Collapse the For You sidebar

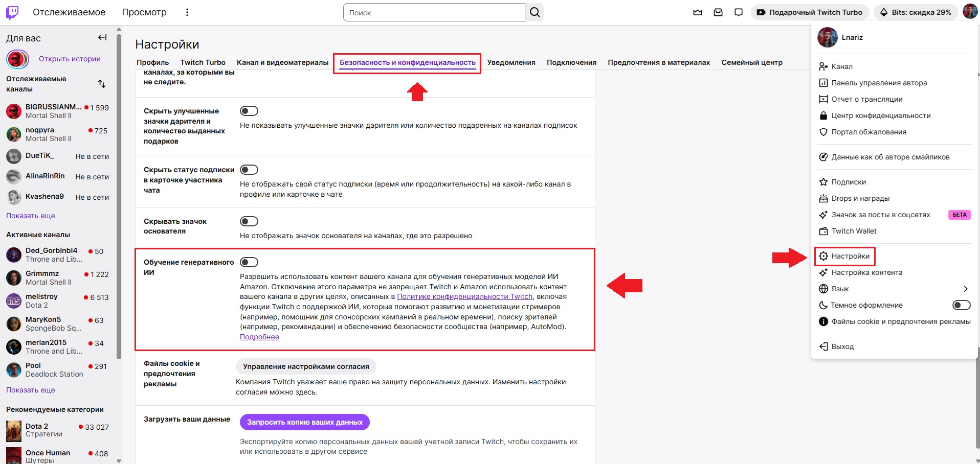click(102, 37)
